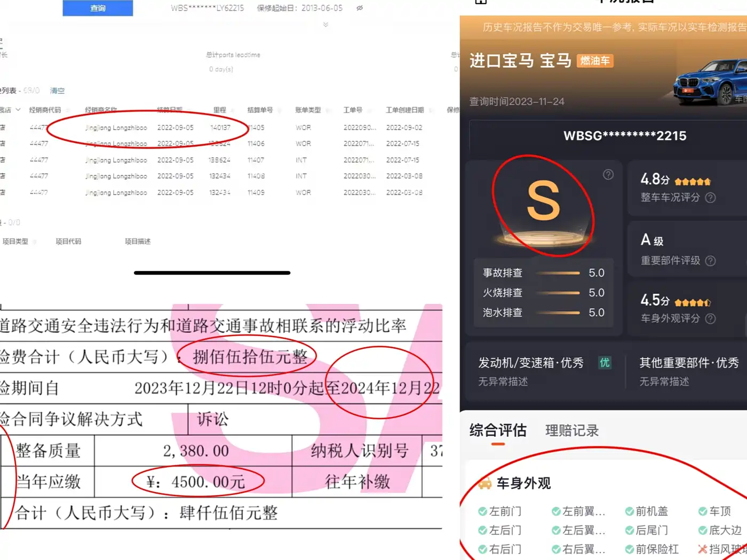
Task: Toggle the eye-slash icon beside 保修起始日
Action: click(x=360, y=8)
